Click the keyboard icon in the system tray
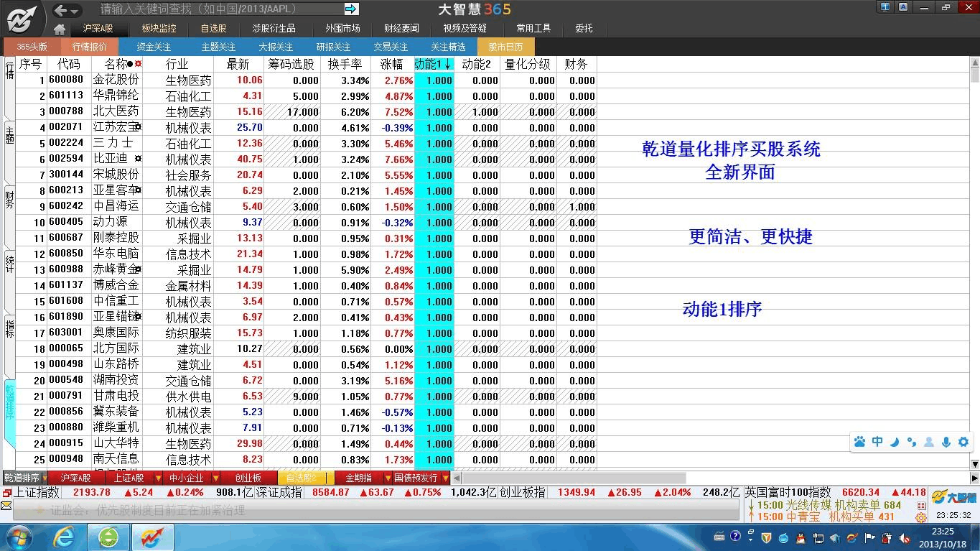Image resolution: width=980 pixels, height=551 pixels. (x=719, y=536)
